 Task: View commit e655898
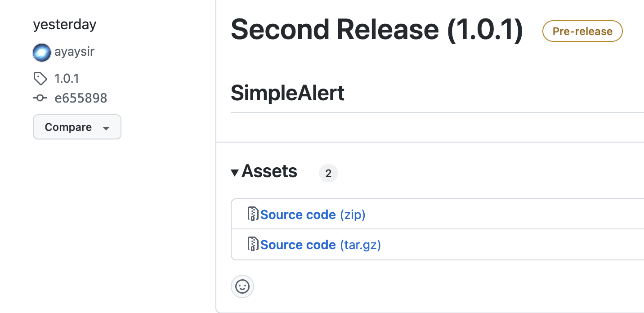81,98
